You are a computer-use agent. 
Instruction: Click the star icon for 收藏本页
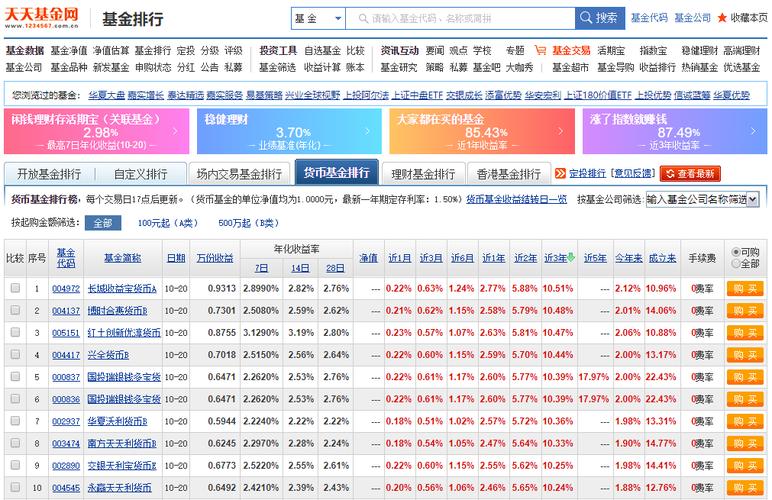coord(722,18)
